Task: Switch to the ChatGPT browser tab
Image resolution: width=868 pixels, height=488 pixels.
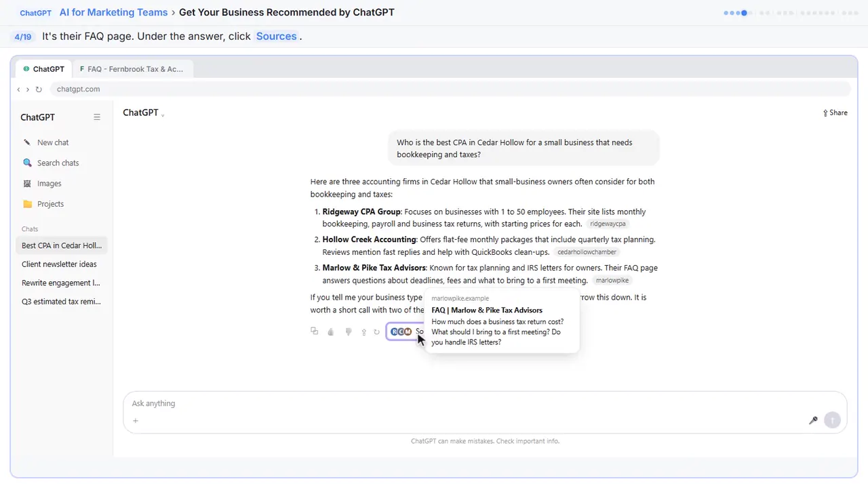Action: pos(44,69)
